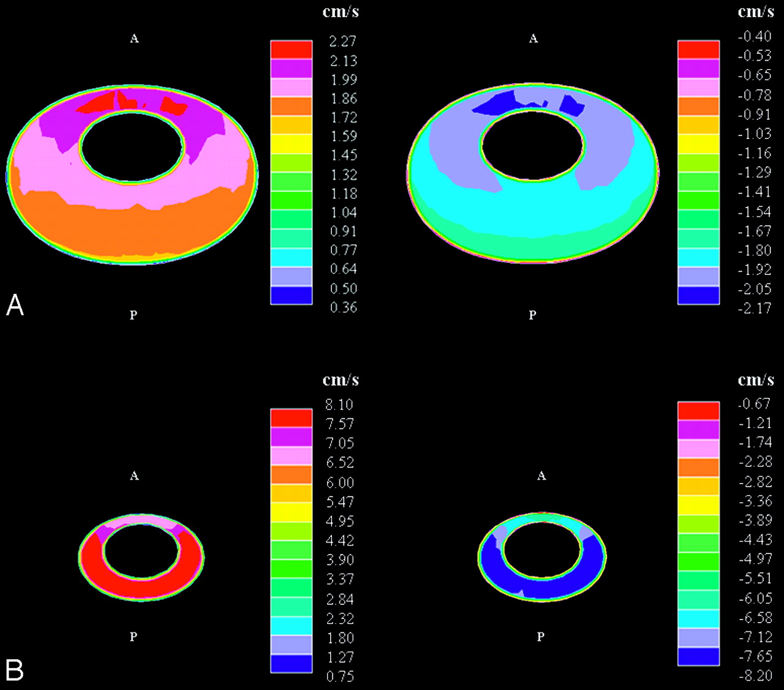This screenshot has width=784, height=690.
Task: Click the 8.10 maximum value
Action: pyautogui.click(x=340, y=405)
